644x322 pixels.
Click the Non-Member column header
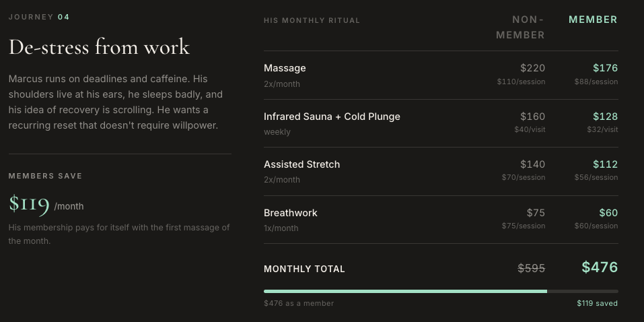point(520,27)
